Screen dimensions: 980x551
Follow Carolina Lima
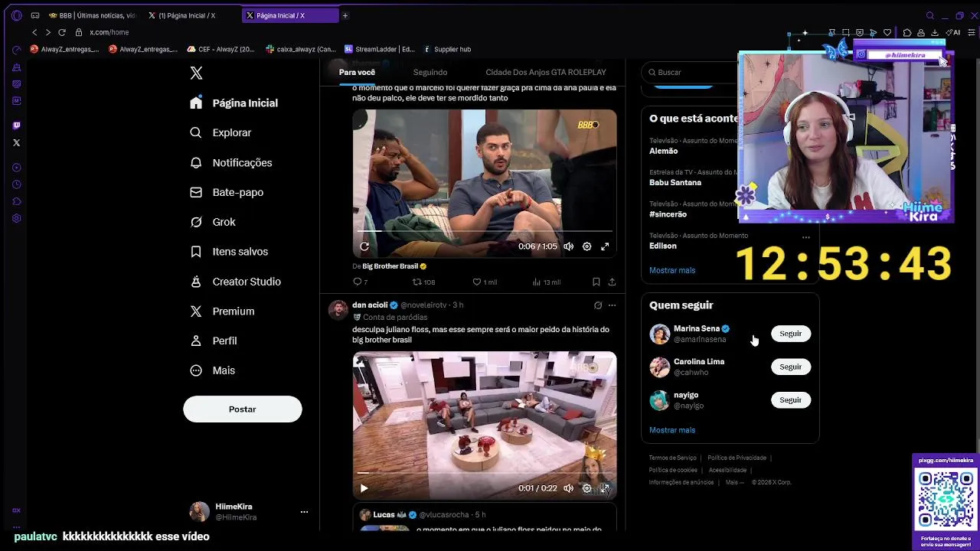click(x=790, y=367)
